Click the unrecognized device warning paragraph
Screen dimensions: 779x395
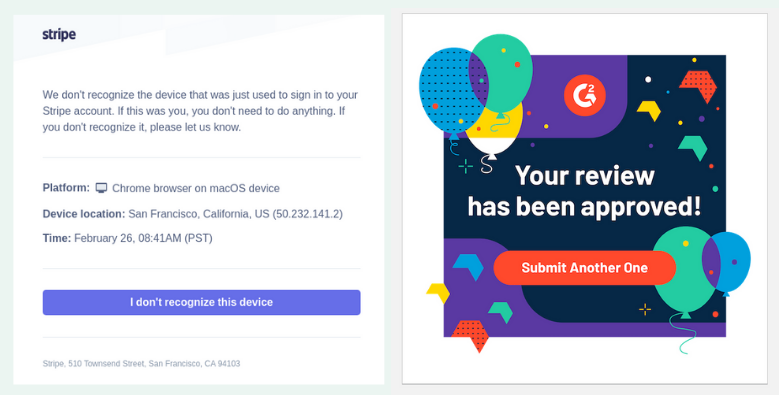[200, 111]
